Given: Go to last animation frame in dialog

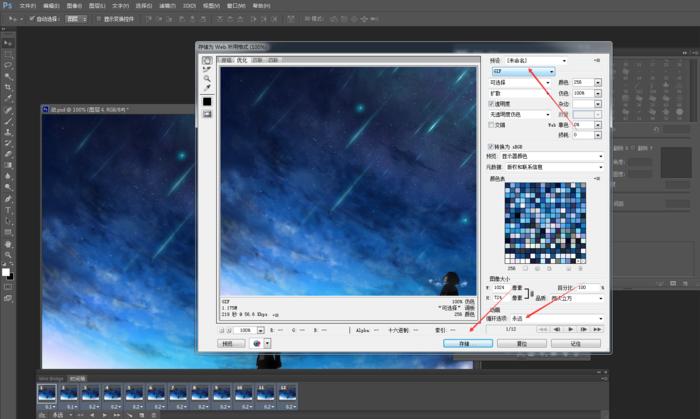Looking at the screenshot, I should (x=597, y=329).
